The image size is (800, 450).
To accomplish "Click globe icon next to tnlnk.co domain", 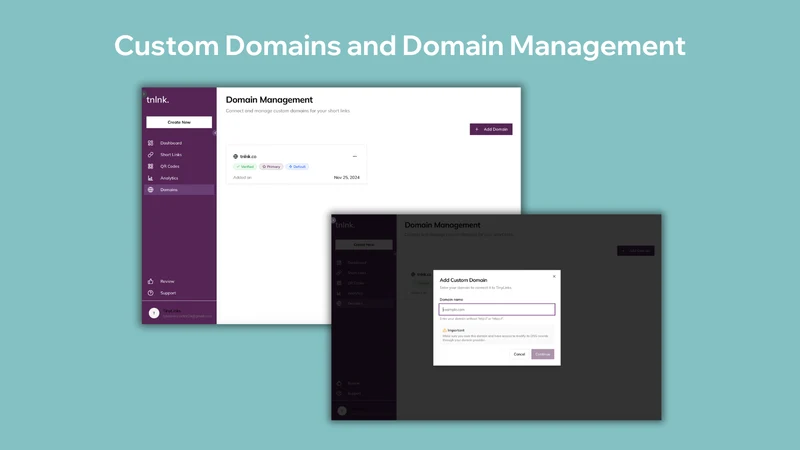I will point(235,156).
